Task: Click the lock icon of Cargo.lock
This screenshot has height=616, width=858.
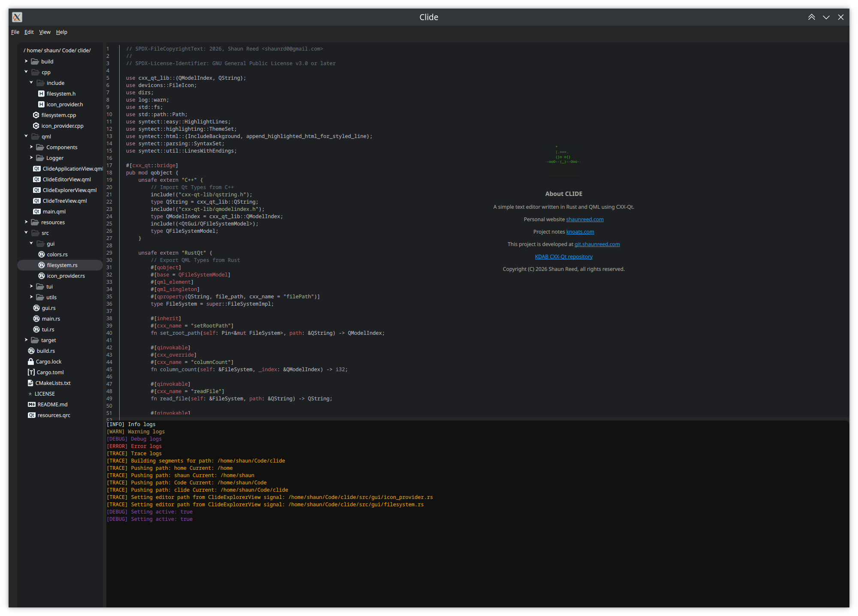Action: pyautogui.click(x=31, y=362)
